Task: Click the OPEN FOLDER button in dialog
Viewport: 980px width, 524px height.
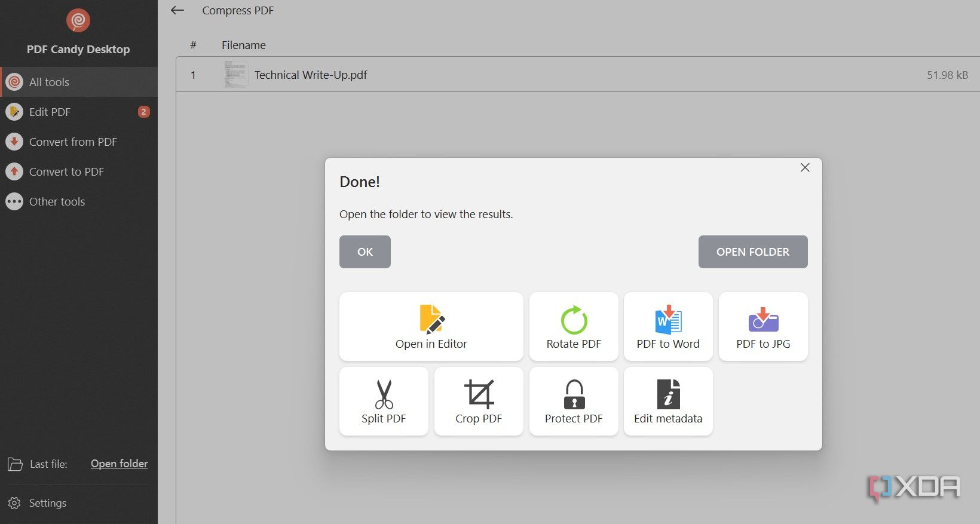Action: 753,252
